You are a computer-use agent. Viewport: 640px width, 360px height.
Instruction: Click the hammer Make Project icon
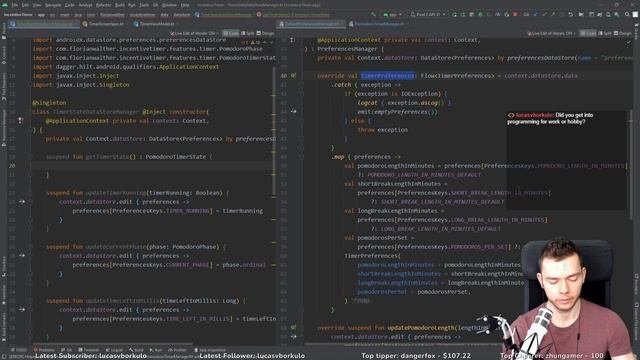point(373,14)
